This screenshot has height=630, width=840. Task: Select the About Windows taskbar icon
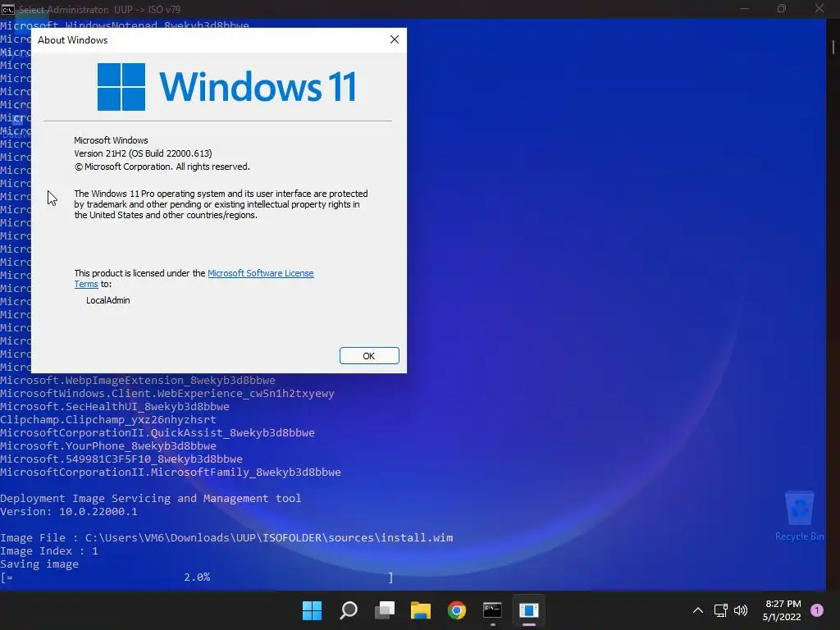(x=529, y=610)
